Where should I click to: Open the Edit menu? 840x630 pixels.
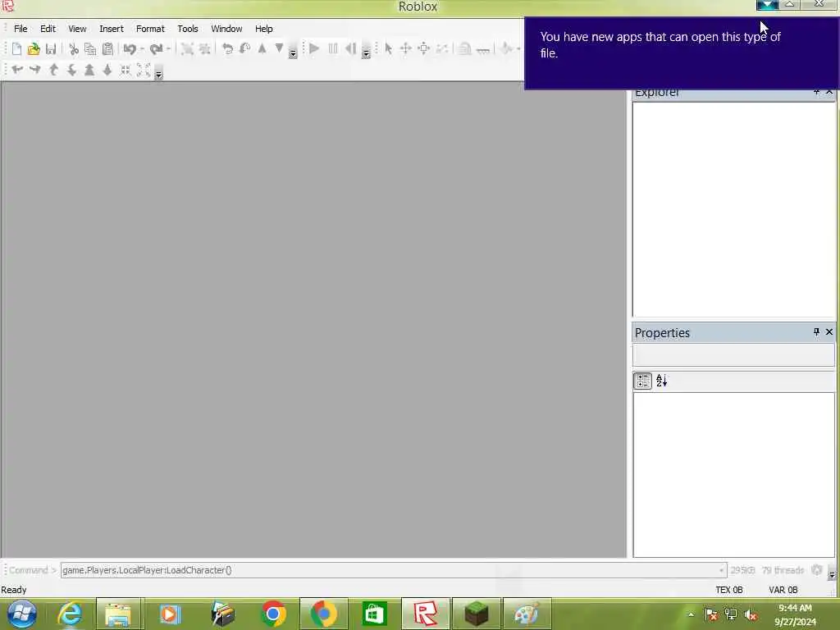[x=48, y=29]
